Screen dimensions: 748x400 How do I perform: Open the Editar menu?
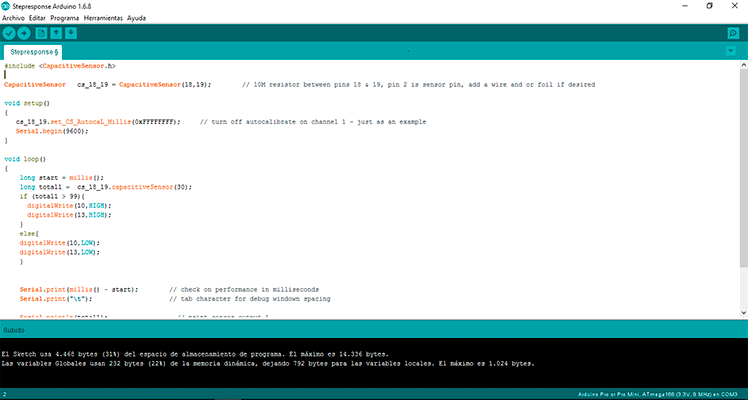[x=37, y=18]
